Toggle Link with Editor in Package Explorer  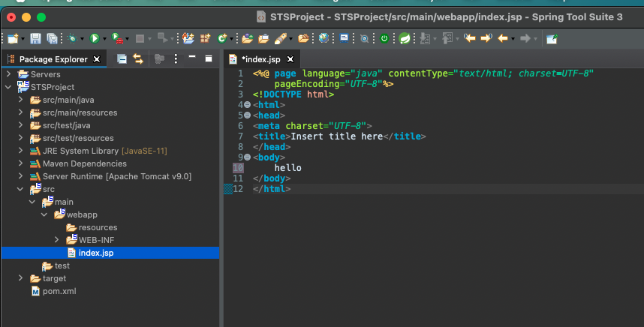(x=138, y=59)
